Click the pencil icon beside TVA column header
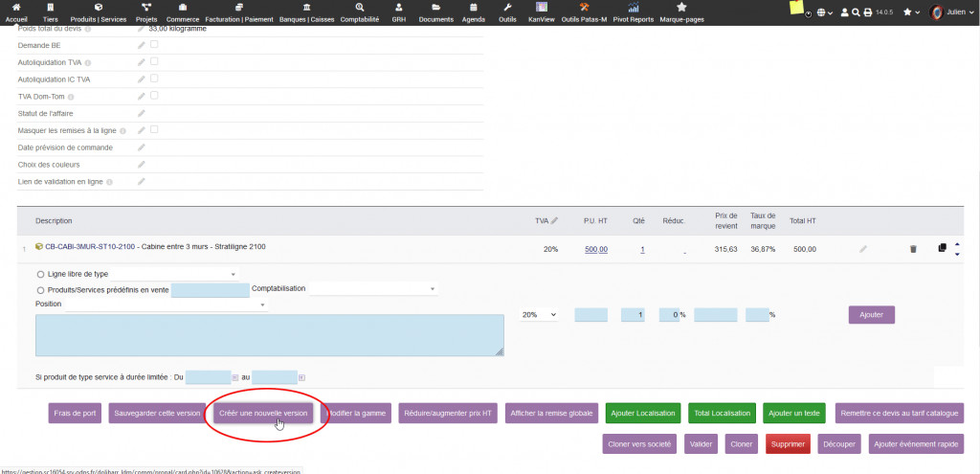This screenshot has width=980, height=474. [x=554, y=221]
